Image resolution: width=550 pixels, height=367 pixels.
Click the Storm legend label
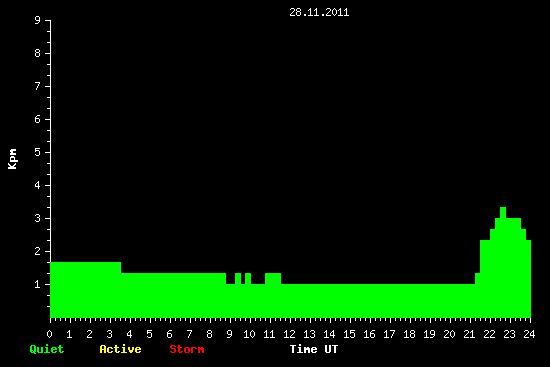tap(187, 349)
